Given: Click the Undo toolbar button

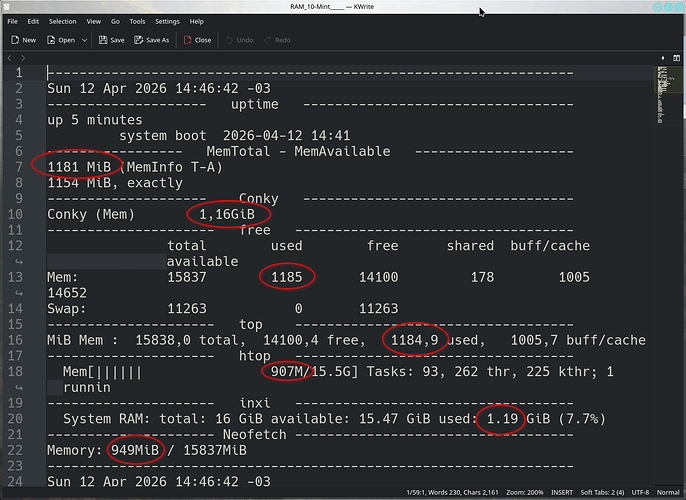Looking at the screenshot, I should [240, 40].
